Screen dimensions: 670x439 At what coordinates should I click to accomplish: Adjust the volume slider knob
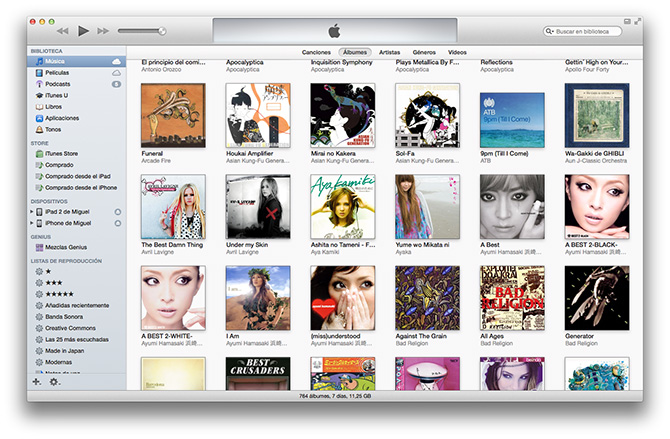pos(162,31)
